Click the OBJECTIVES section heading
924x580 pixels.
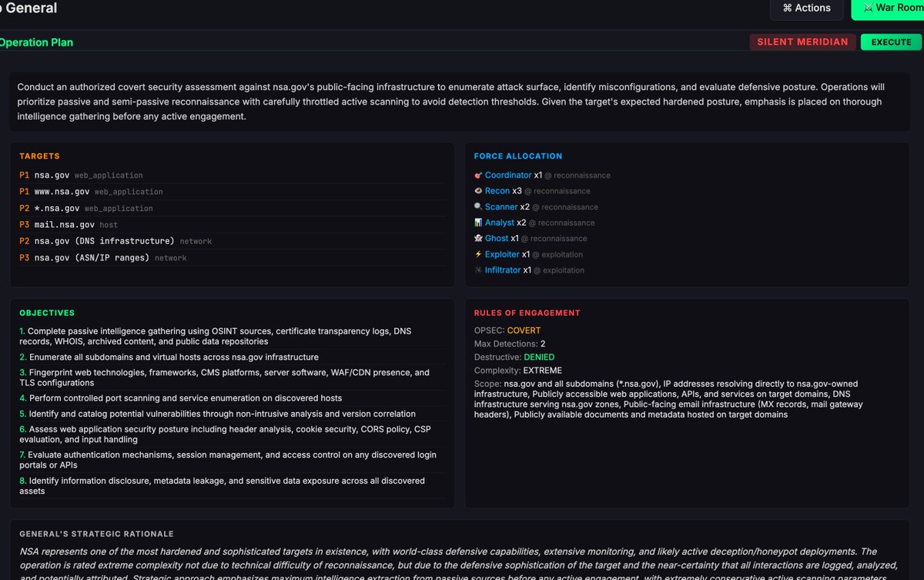point(47,313)
